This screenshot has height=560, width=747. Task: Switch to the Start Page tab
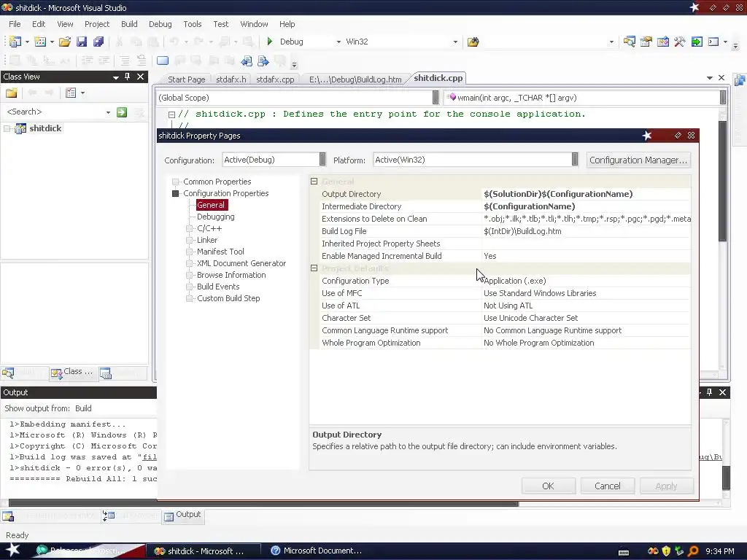point(186,79)
